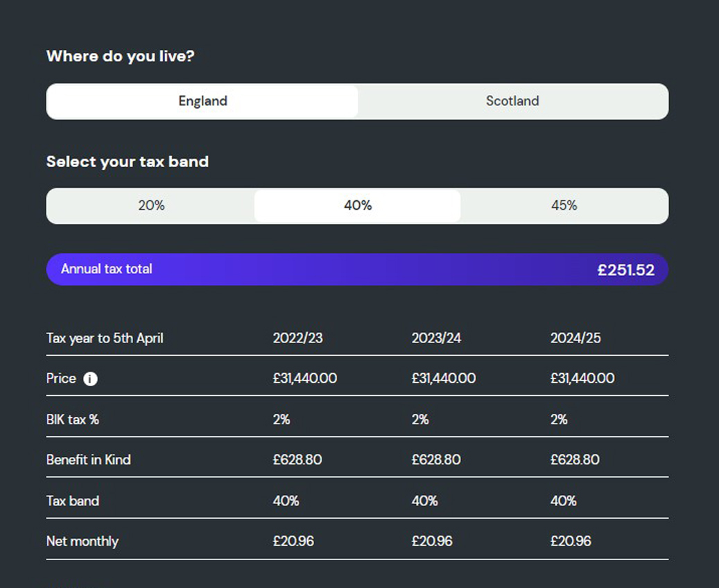Click the Net monthly row label
Screen dimensions: 719x588
(x=83, y=541)
